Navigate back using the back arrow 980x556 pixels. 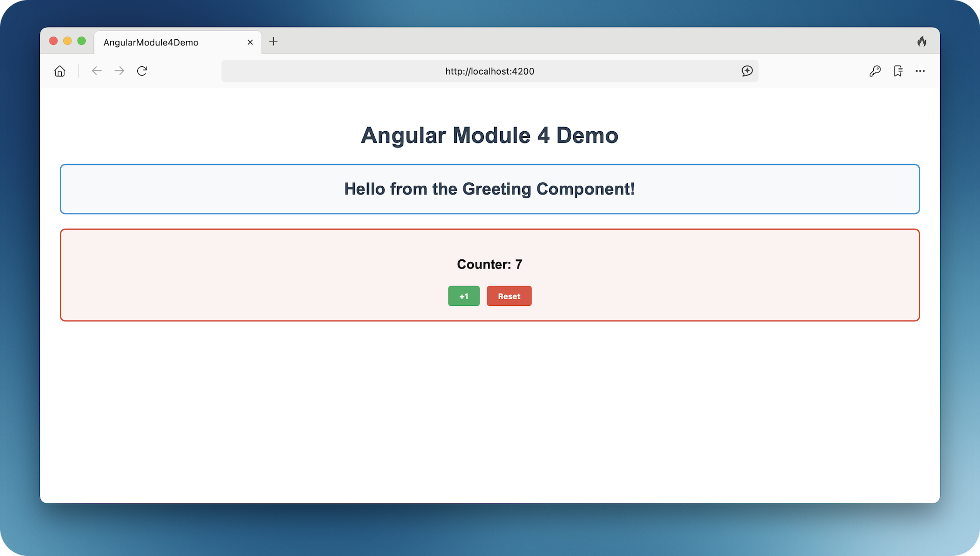click(96, 71)
